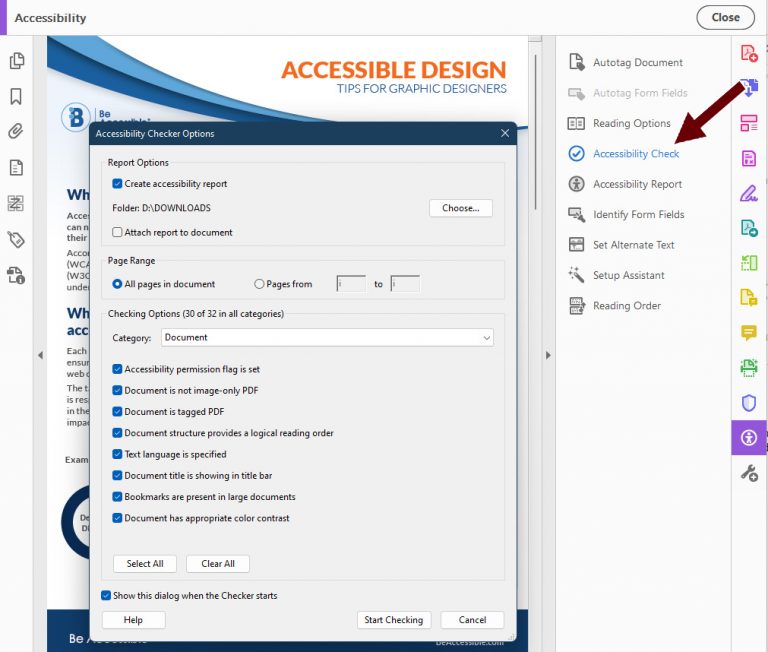Click Select All button
Image resolution: width=768 pixels, height=652 pixels.
[145, 564]
